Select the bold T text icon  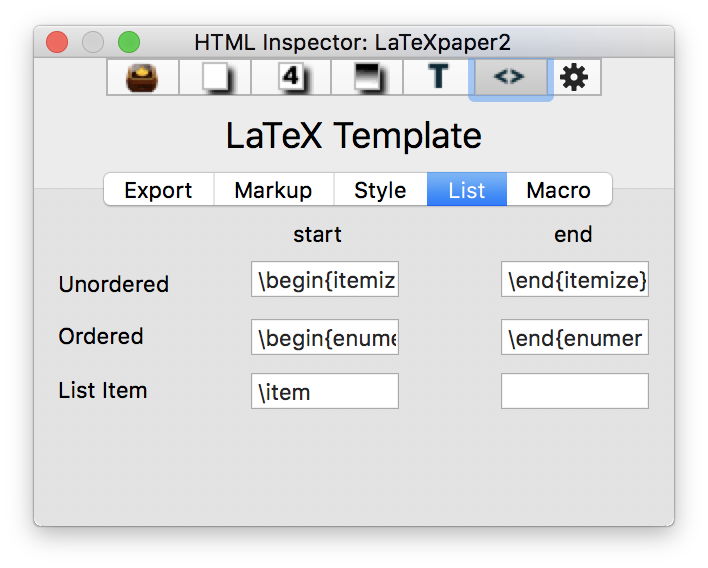click(x=438, y=78)
